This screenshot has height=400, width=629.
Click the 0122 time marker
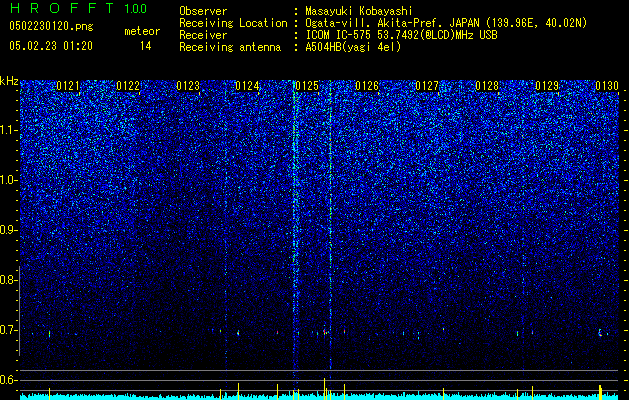(x=128, y=86)
